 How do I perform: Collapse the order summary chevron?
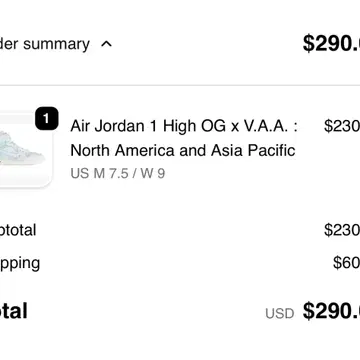[x=106, y=44]
